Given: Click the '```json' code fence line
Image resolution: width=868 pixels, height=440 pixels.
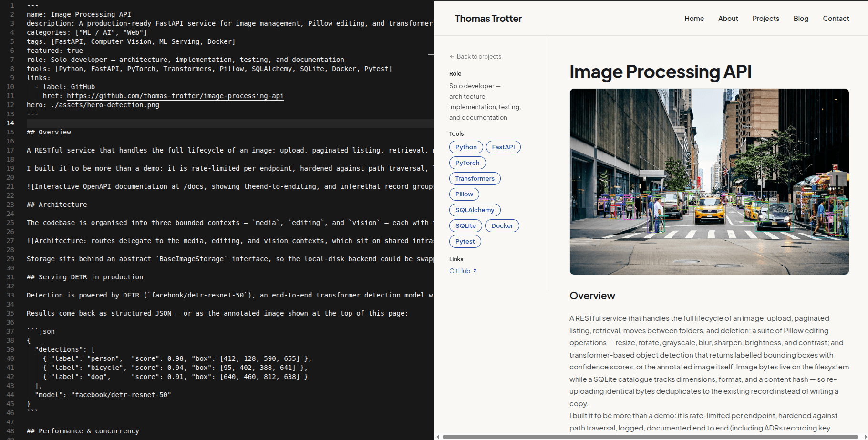Looking at the screenshot, I should coord(41,331).
